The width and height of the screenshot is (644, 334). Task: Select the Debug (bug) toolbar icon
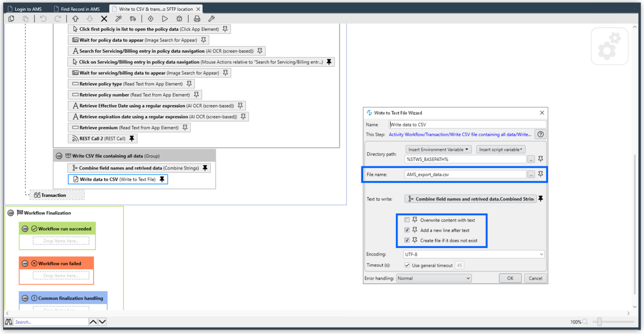[179, 19]
